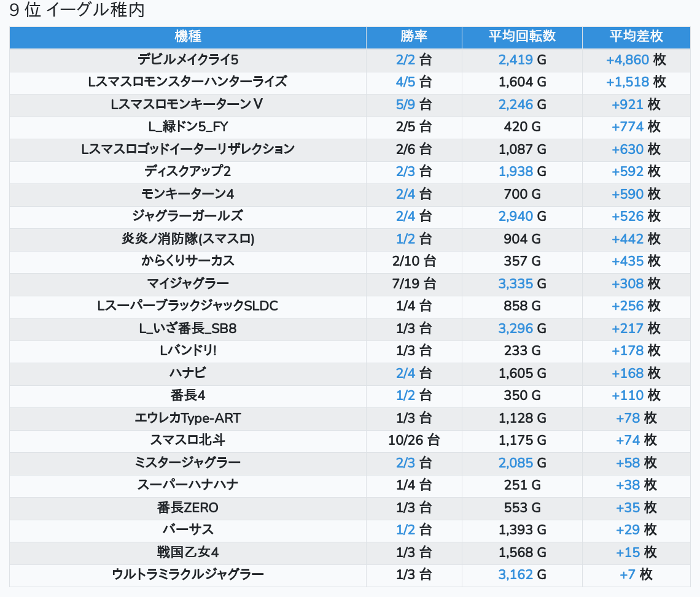
Task: Select ウルトラミラクルジャグラー machine name
Action: tap(188, 575)
